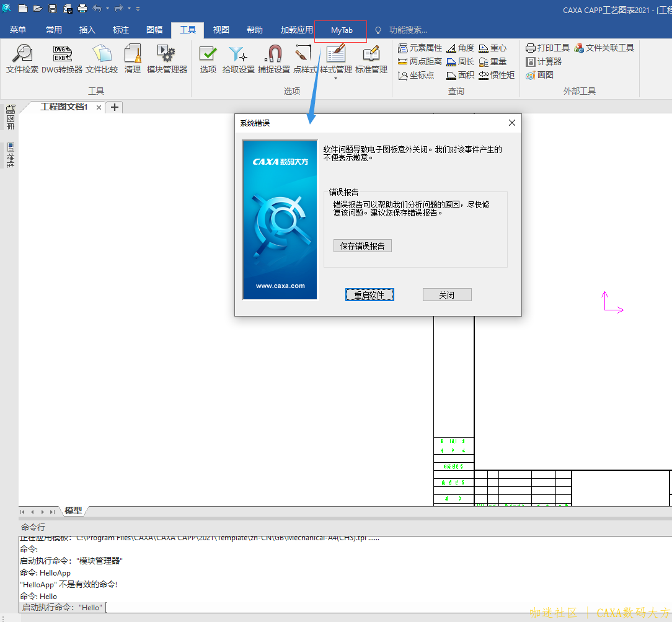Click the new document icon in quick access toolbar

23,8
